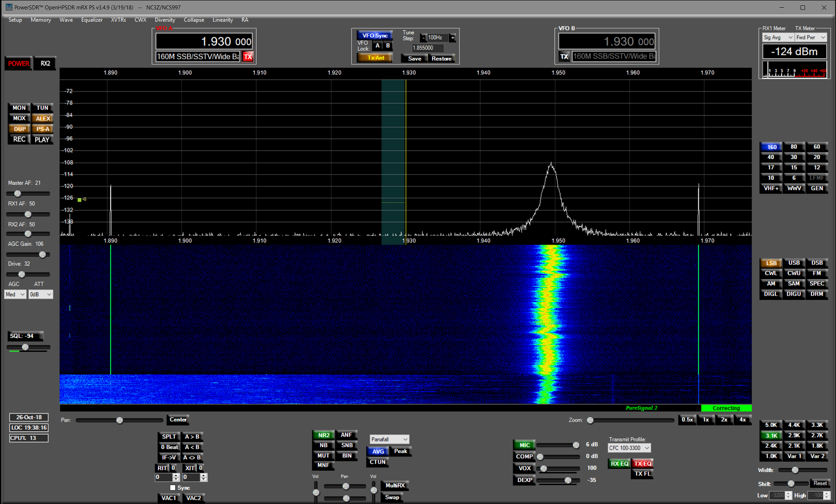This screenshot has width=836, height=504.
Task: Select the 80 meter band button
Action: pyautogui.click(x=794, y=147)
